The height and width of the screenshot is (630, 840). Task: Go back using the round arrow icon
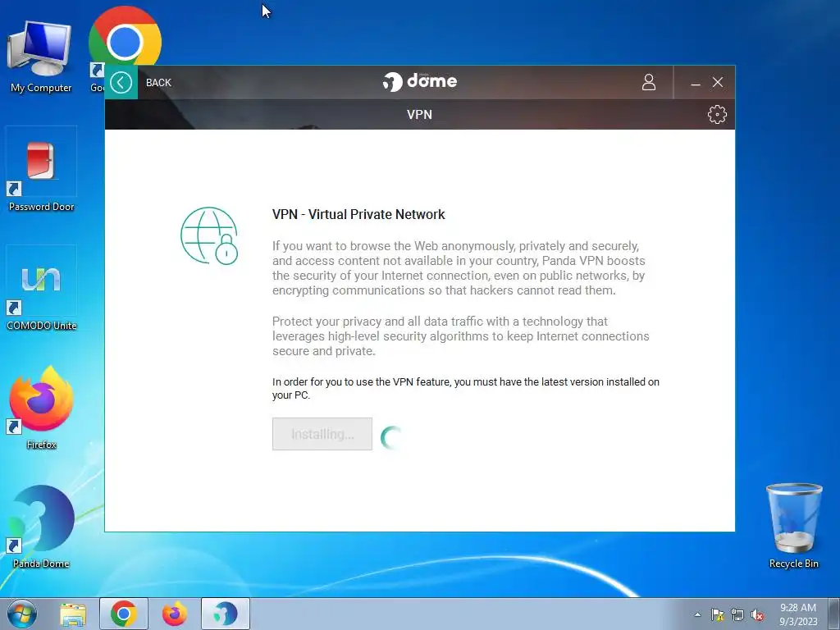click(x=121, y=83)
